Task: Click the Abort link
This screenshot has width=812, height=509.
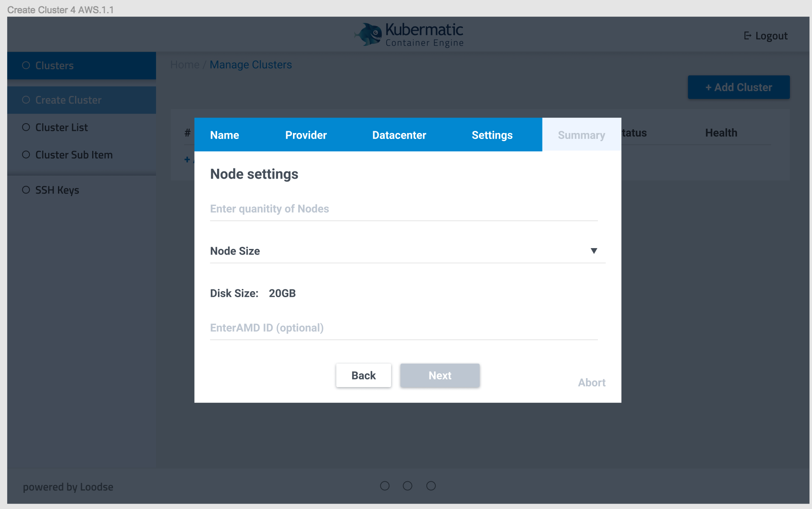Action: [x=592, y=382]
